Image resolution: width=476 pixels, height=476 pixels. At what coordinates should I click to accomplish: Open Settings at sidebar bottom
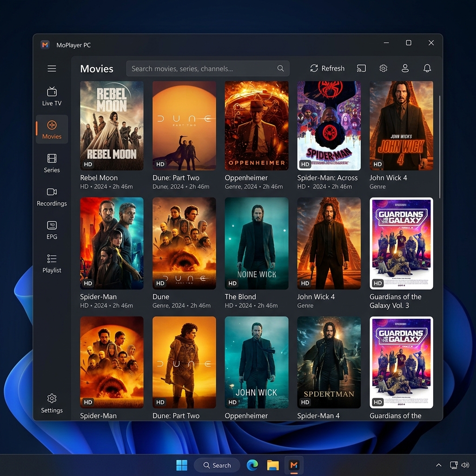click(52, 403)
